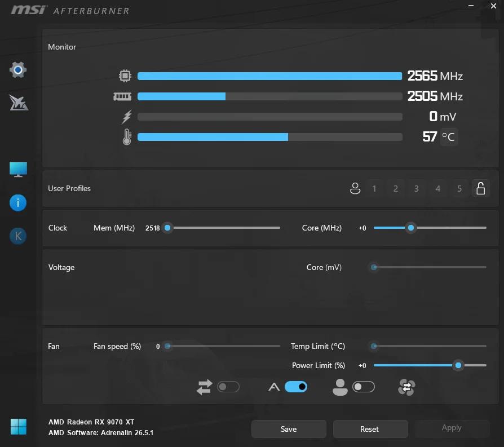The image size is (504, 447).
Task: Click the Save button
Action: tap(289, 429)
